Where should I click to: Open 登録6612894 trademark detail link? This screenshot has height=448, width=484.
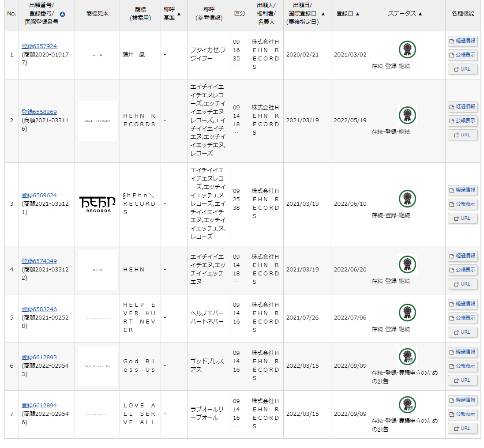tap(39, 405)
